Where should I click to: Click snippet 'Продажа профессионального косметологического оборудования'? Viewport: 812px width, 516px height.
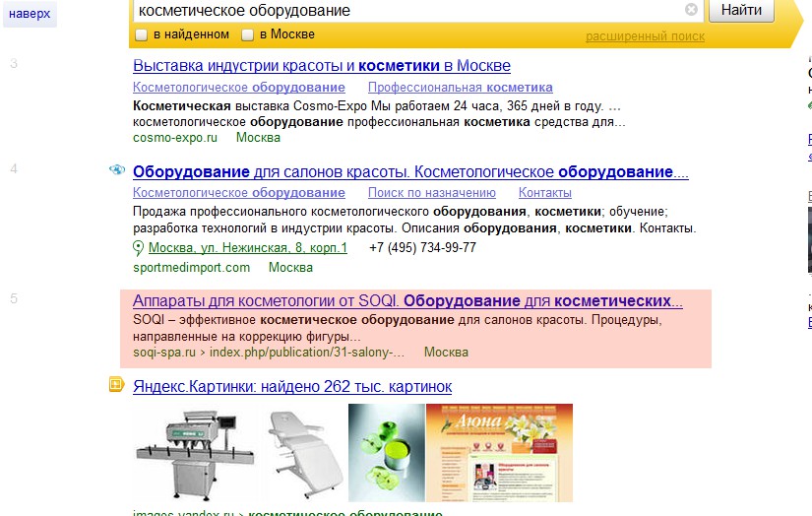pyautogui.click(x=330, y=212)
